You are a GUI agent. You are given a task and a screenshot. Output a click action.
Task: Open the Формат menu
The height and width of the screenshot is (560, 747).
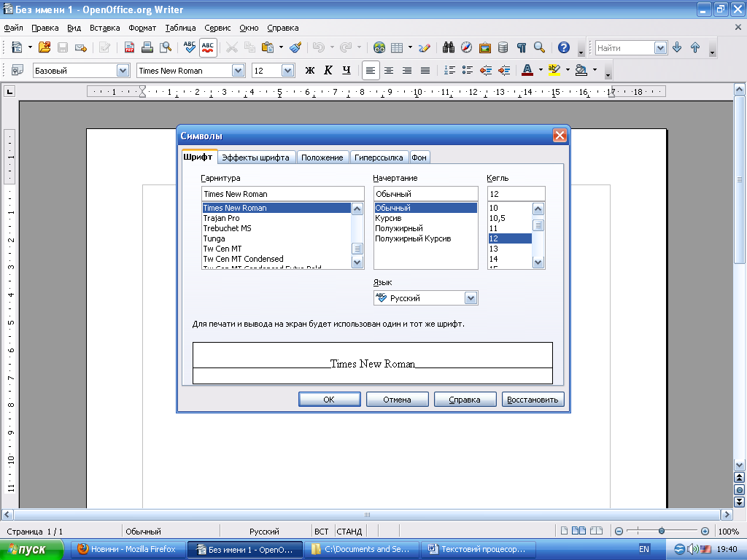click(142, 28)
